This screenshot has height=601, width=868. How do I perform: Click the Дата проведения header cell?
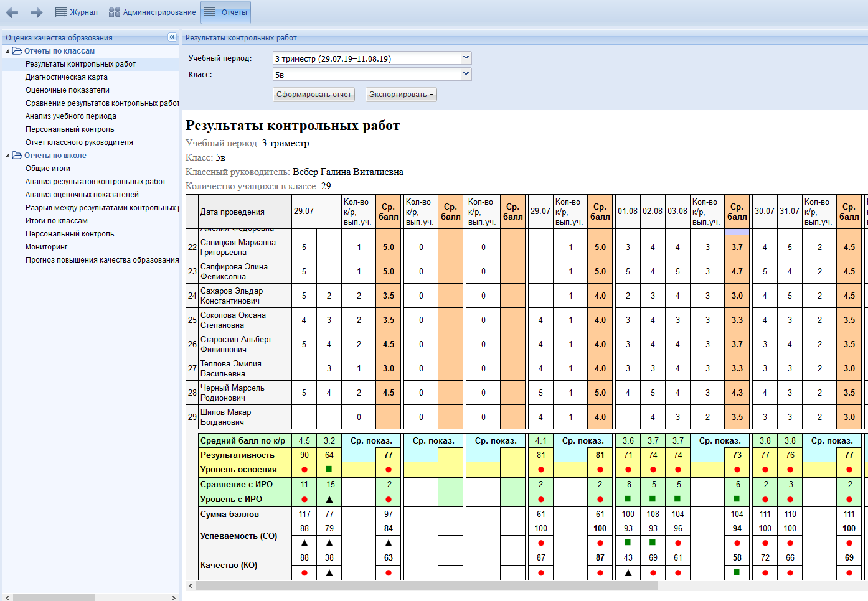point(245,212)
